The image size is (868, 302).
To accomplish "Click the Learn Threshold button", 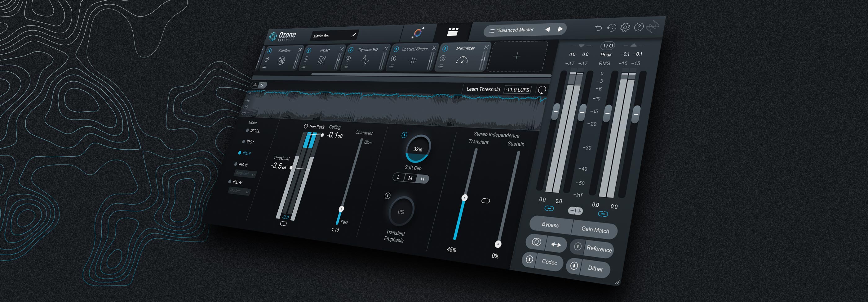I will coord(483,89).
